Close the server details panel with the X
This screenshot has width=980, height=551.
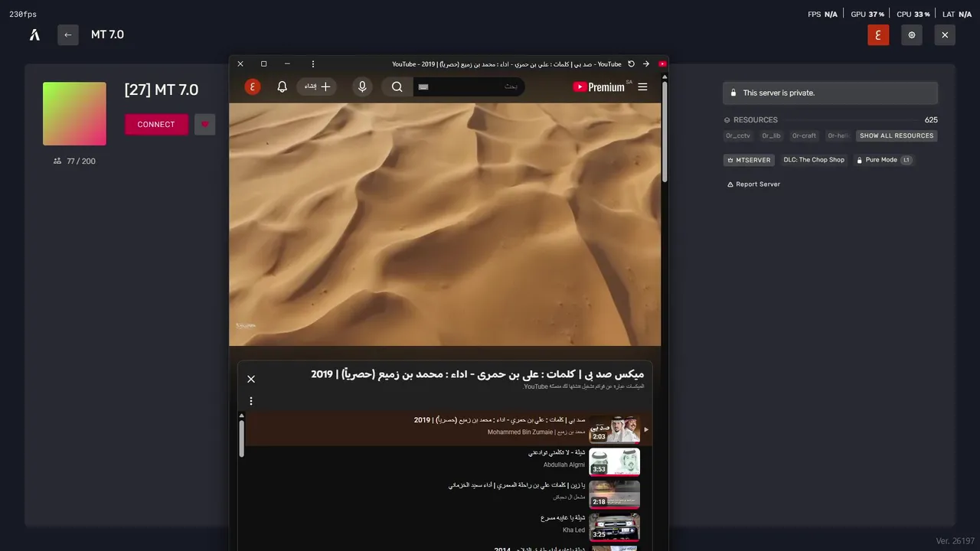pos(945,34)
